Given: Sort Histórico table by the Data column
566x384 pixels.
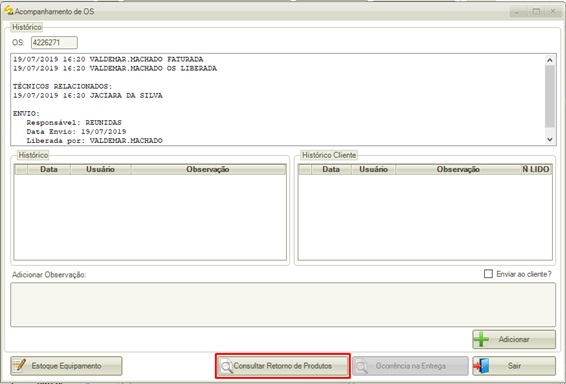Looking at the screenshot, I should pos(49,169).
